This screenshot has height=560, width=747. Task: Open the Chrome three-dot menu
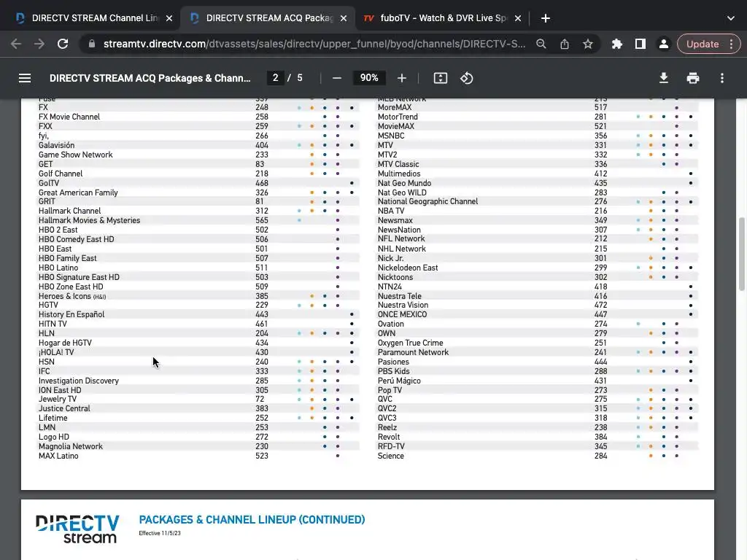[731, 44]
